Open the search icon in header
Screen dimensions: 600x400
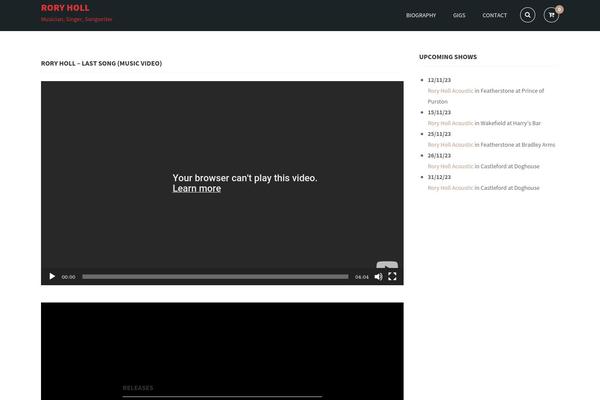pos(527,15)
